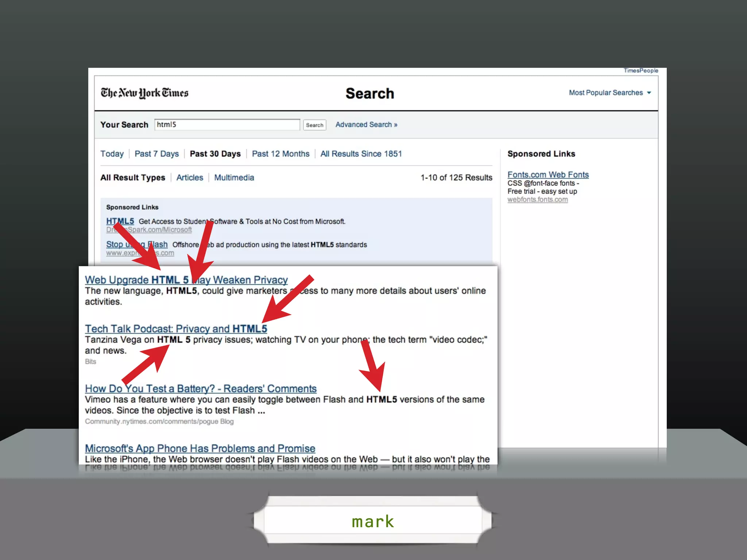
Task: Click the html5 search input field
Action: pyautogui.click(x=227, y=125)
